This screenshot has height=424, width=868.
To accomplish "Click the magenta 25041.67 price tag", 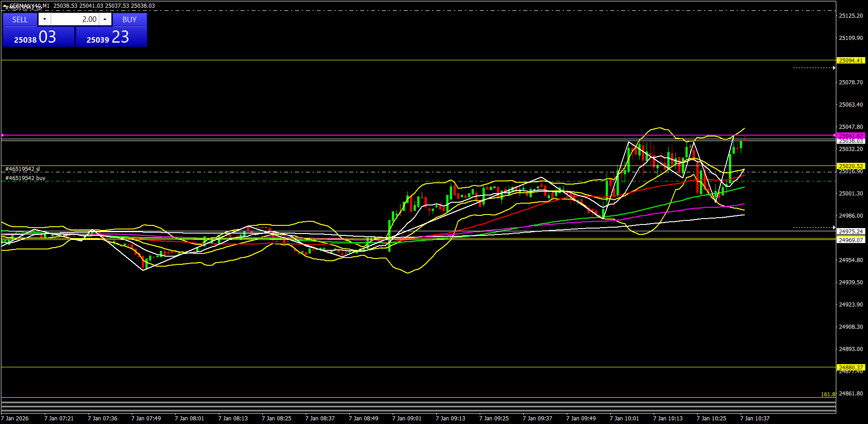I will [850, 136].
